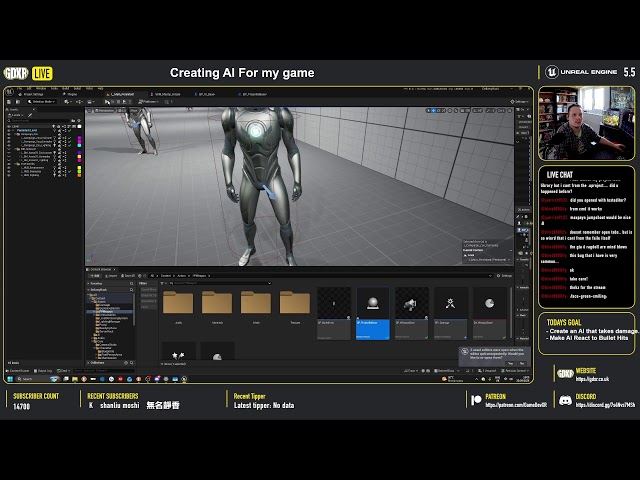640x480 pixels.
Task: Select the scale gizmo tool in viewport
Action: pyautogui.click(x=444, y=111)
